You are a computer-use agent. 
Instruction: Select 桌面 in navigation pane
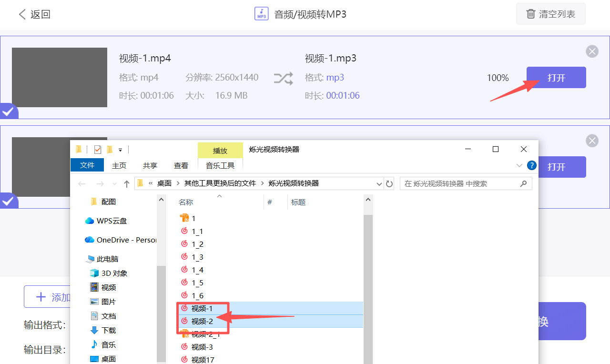coord(103,359)
